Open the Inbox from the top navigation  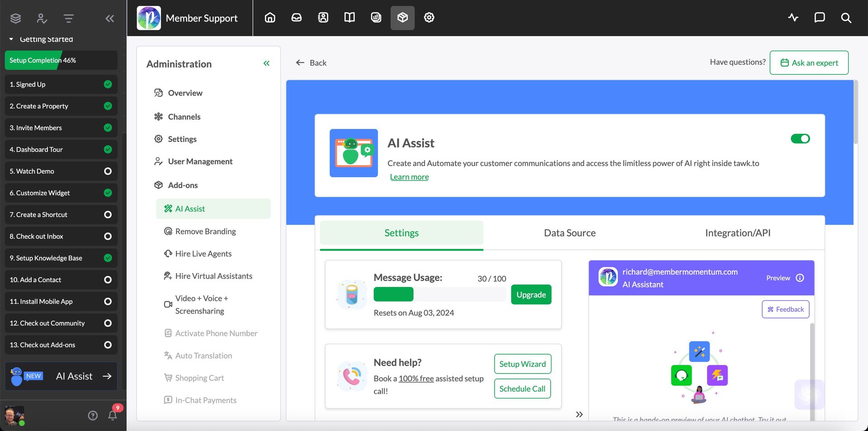296,18
